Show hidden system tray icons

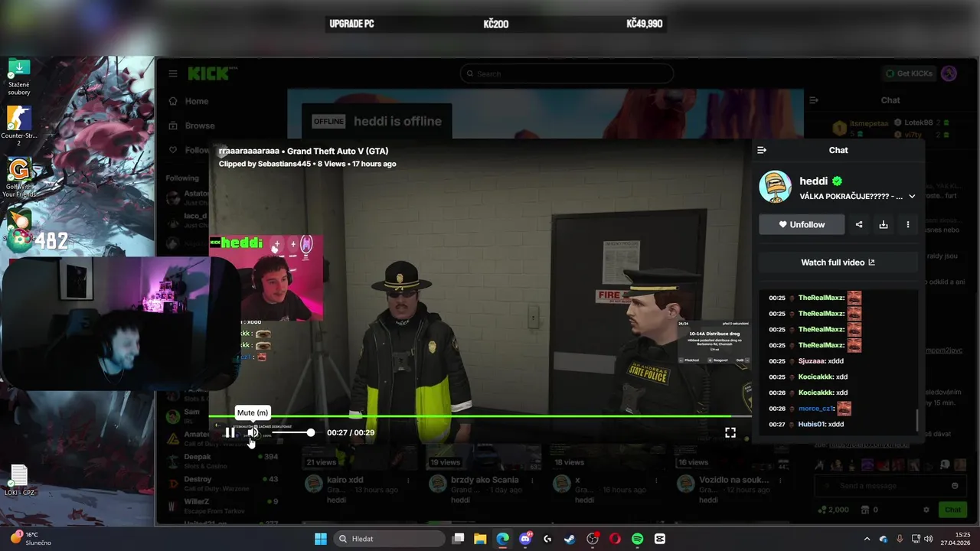point(867,539)
